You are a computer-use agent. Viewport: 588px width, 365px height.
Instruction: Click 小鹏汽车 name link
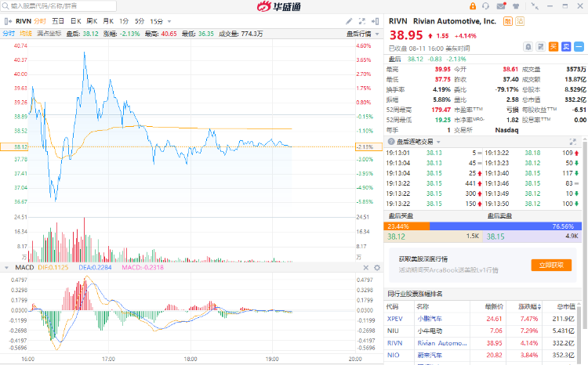click(x=430, y=319)
